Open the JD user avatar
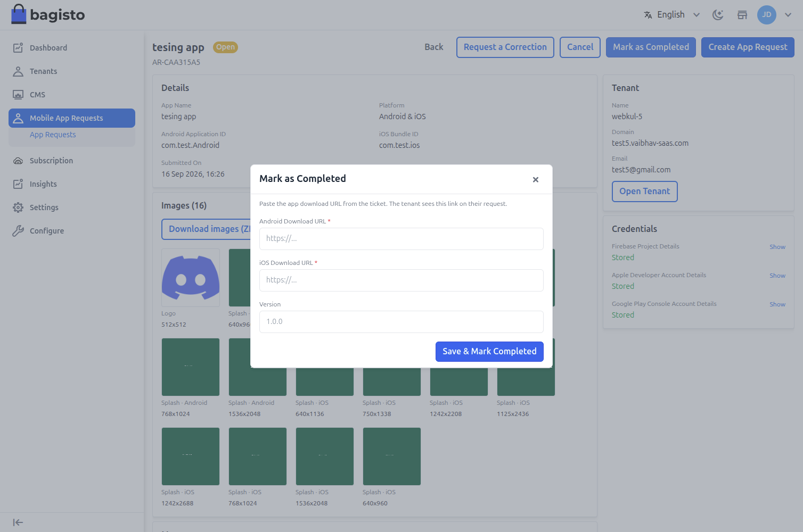 tap(767, 15)
